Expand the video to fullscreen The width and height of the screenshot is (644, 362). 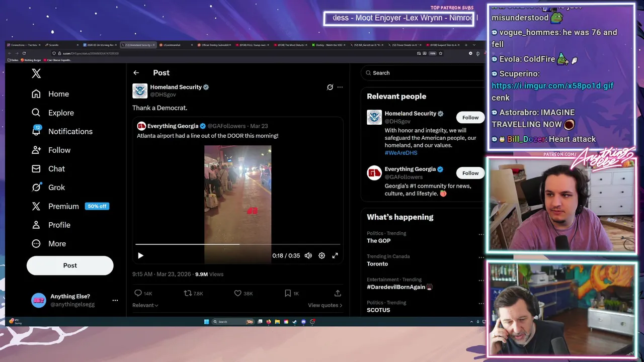tap(335, 255)
